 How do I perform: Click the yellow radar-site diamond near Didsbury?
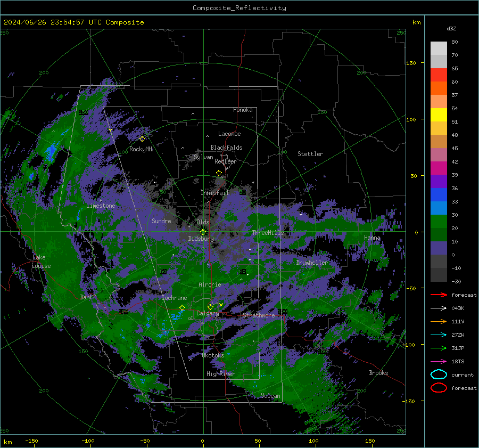click(203, 232)
